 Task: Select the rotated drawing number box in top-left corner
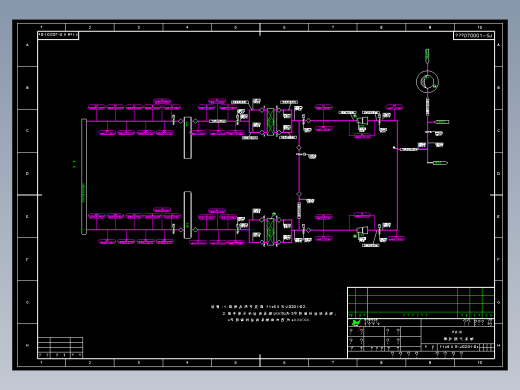click(58, 35)
